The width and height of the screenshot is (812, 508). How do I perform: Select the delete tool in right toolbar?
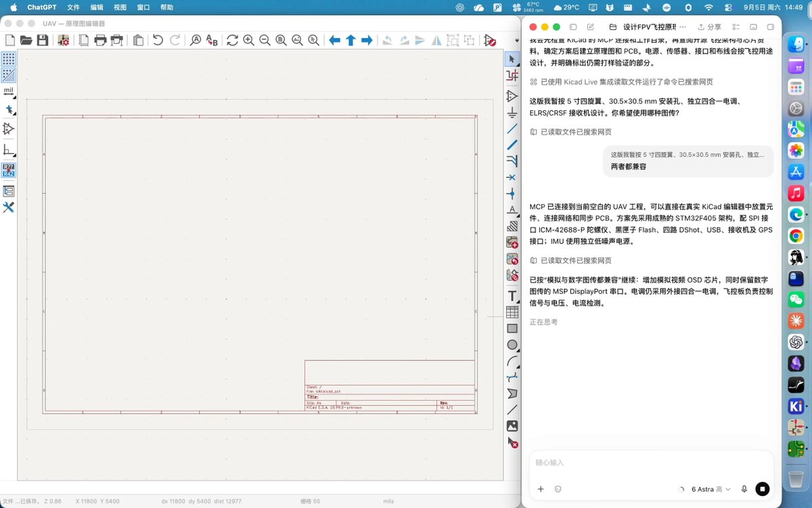tap(512, 442)
